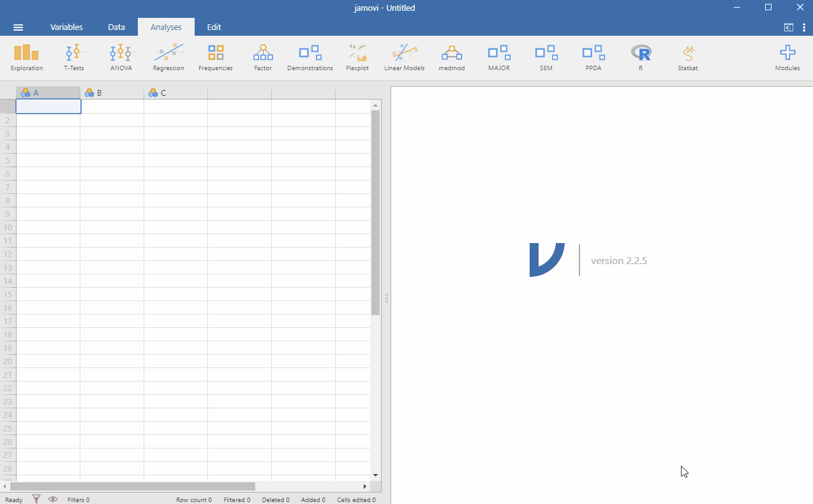Toggle the eye visibility icon in status bar
Viewport: 813px width, 504px height.
[53, 500]
